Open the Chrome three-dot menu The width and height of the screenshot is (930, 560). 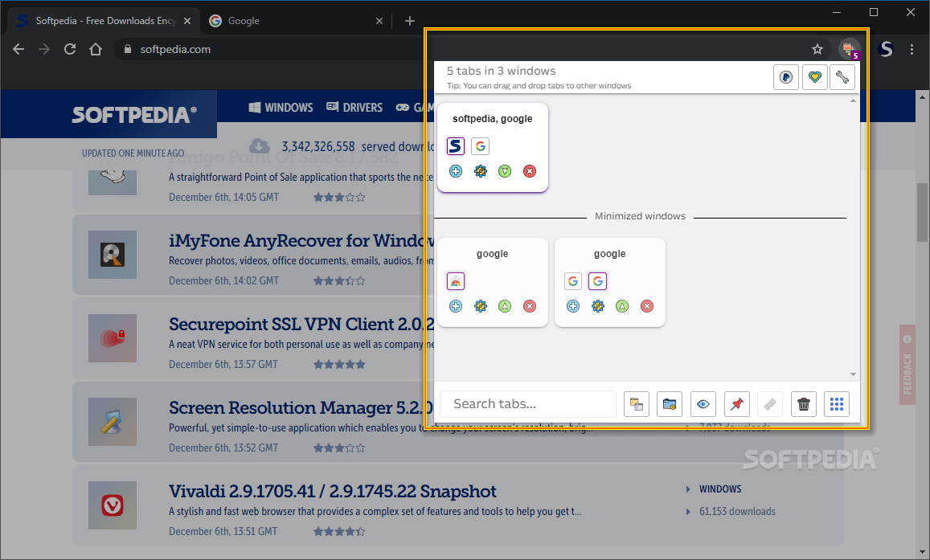(912, 49)
